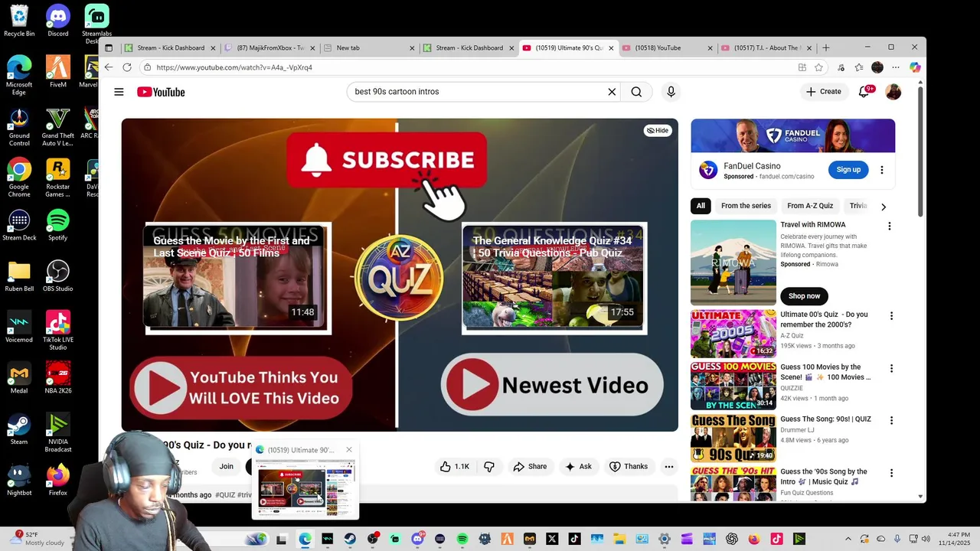Open the Create button
Viewport: 980px width, 551px height.
[823, 92]
